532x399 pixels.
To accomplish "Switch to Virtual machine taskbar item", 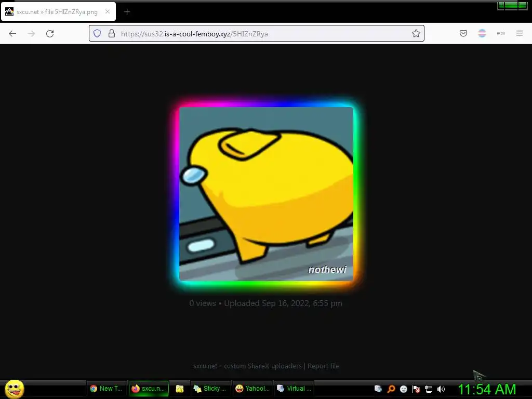I will tap(295, 389).
